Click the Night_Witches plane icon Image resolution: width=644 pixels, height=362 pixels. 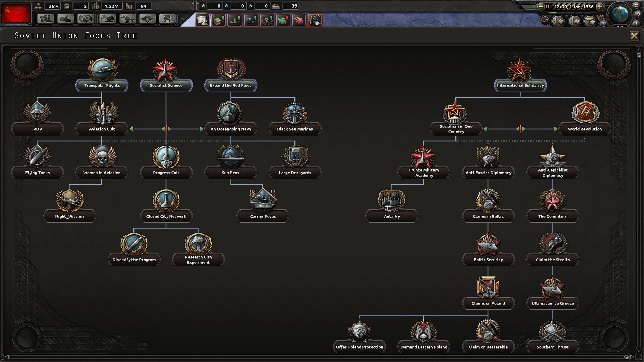click(70, 200)
